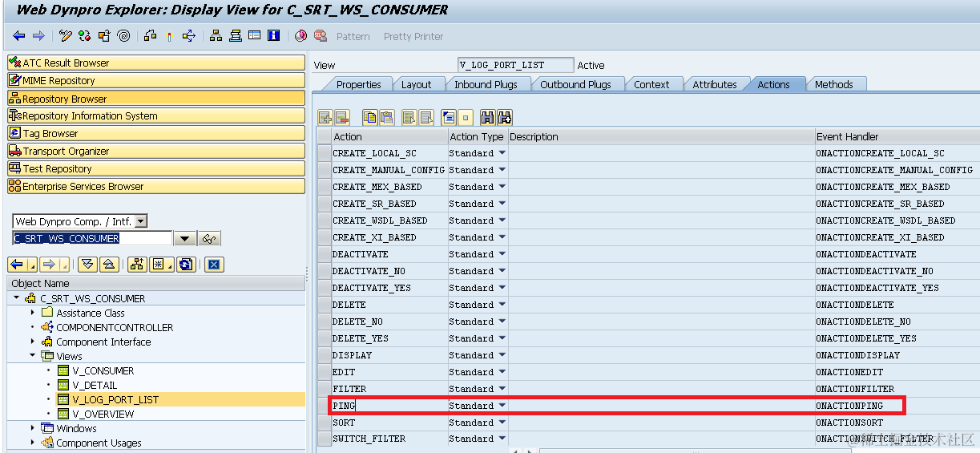980x453 pixels.
Task: Select the V_OVERVIEW view in tree
Action: (x=103, y=414)
